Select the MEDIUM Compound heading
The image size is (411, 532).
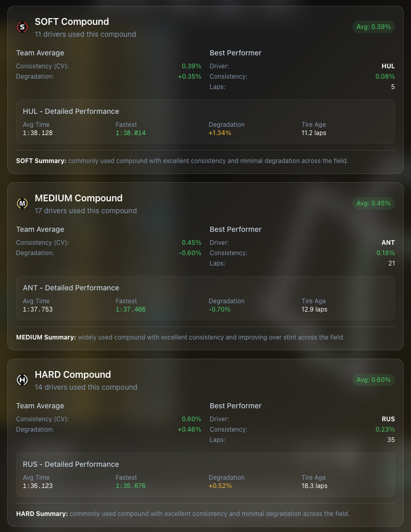click(x=79, y=198)
